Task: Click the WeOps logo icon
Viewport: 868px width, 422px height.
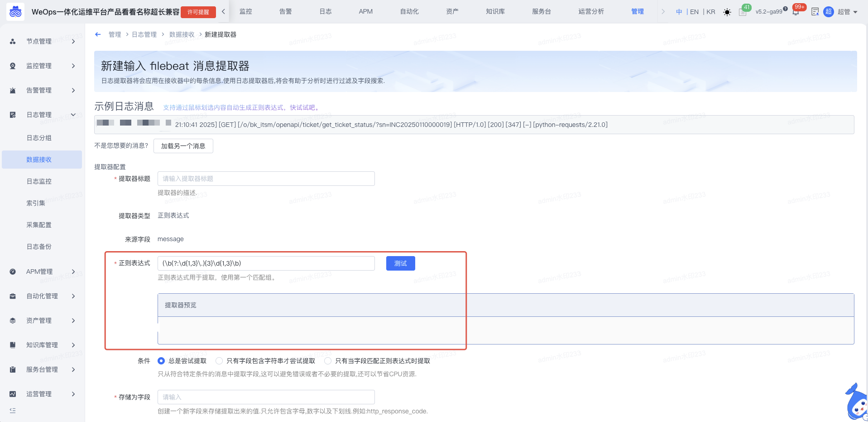Action: coord(15,12)
